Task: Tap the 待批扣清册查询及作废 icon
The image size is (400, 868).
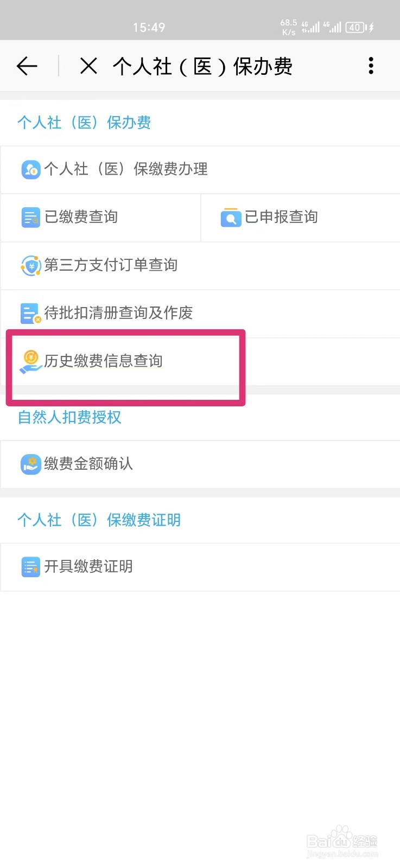Action: coord(30,314)
